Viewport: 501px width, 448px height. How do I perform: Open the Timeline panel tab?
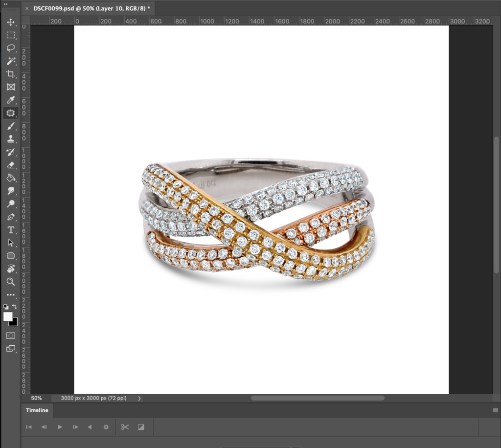coord(37,410)
